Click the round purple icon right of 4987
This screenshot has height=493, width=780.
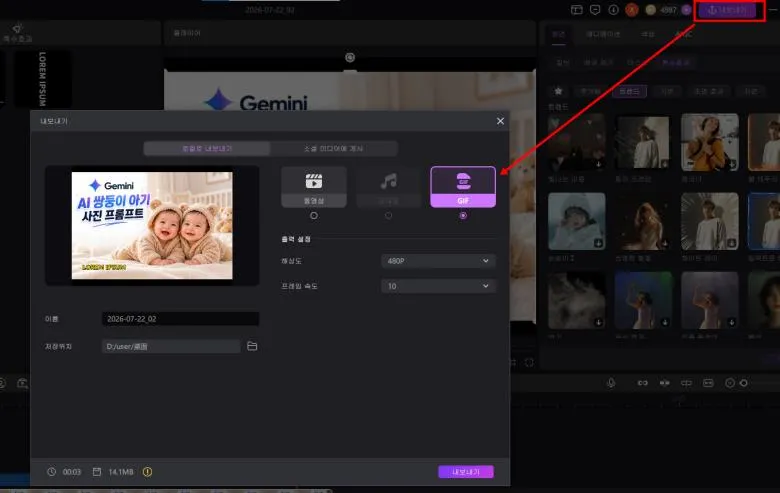point(686,10)
